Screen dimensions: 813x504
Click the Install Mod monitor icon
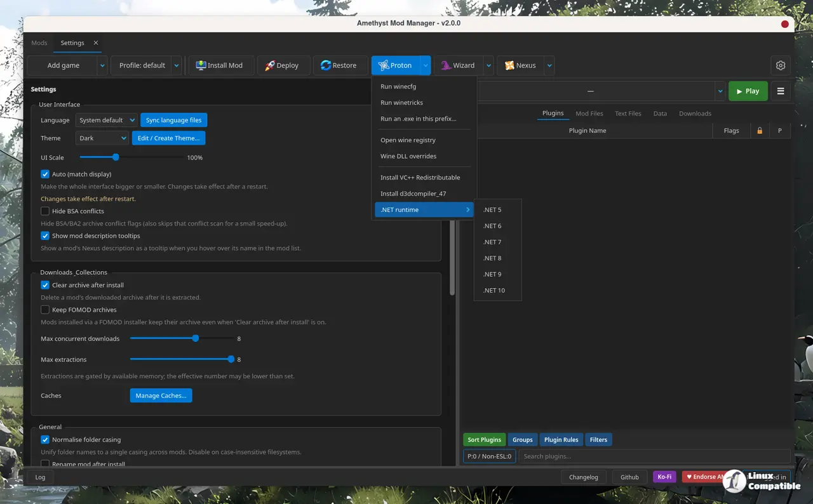tap(201, 65)
